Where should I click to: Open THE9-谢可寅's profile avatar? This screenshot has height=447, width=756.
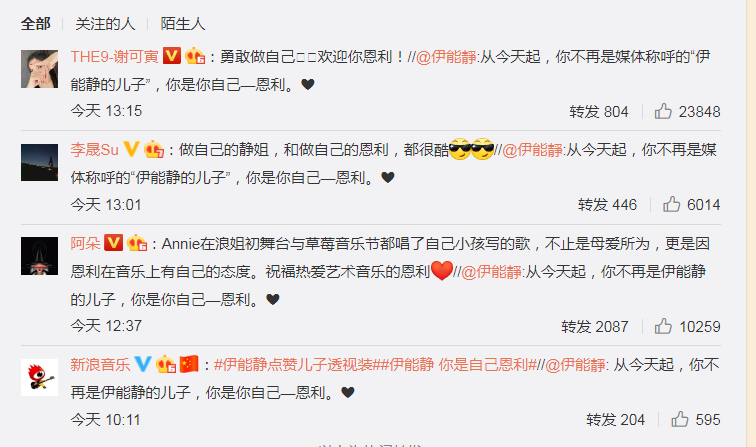(40, 69)
